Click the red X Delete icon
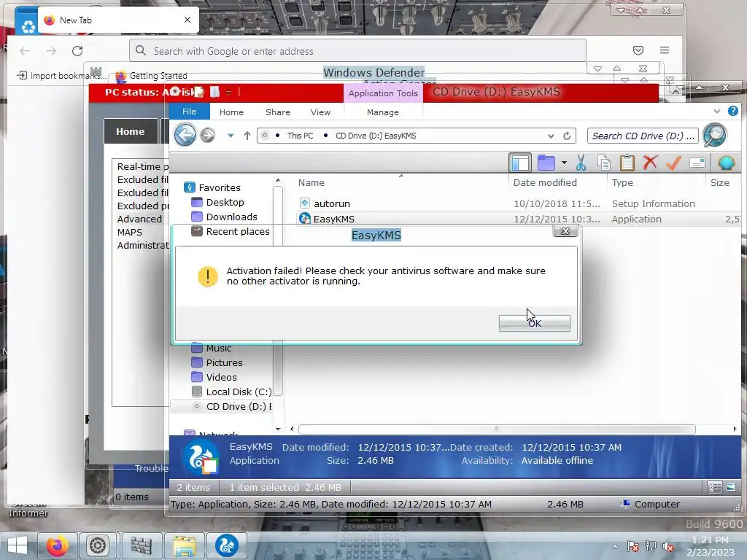The image size is (747, 560). (650, 163)
